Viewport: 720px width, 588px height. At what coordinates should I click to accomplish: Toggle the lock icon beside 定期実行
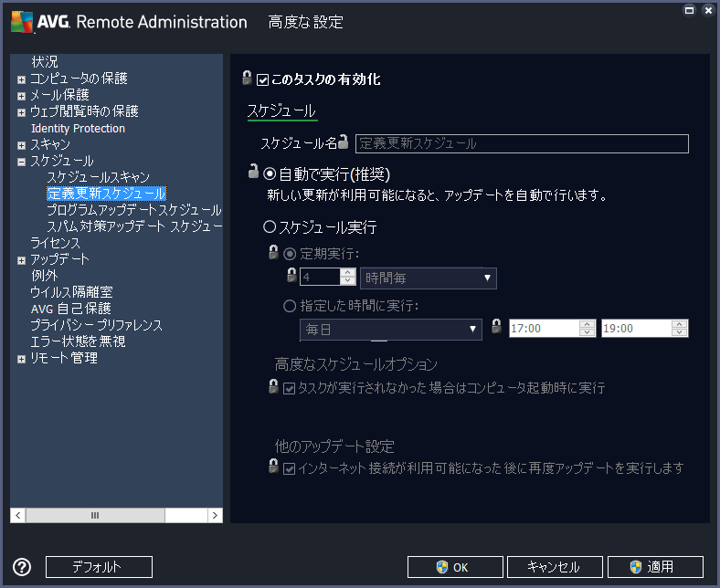(273, 252)
